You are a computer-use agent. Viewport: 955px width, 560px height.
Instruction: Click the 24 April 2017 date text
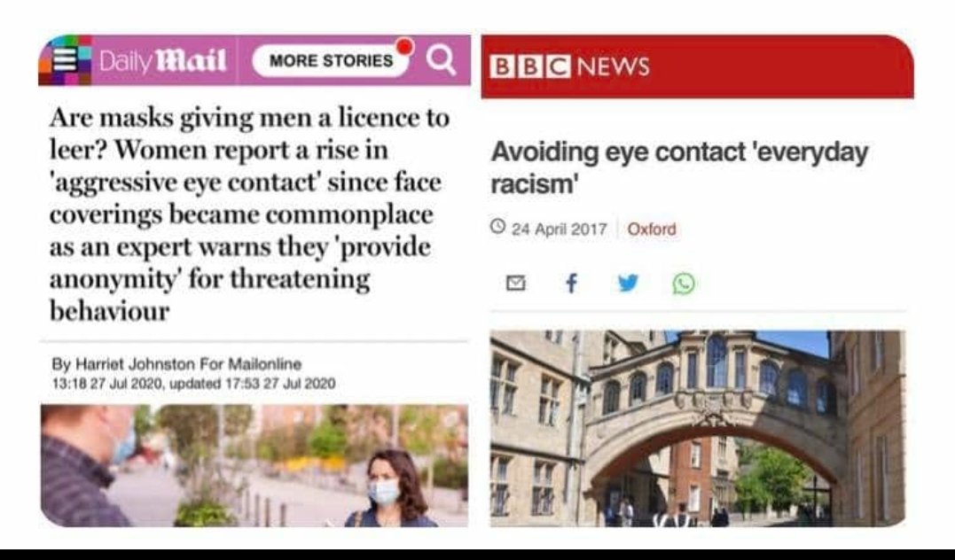(560, 229)
